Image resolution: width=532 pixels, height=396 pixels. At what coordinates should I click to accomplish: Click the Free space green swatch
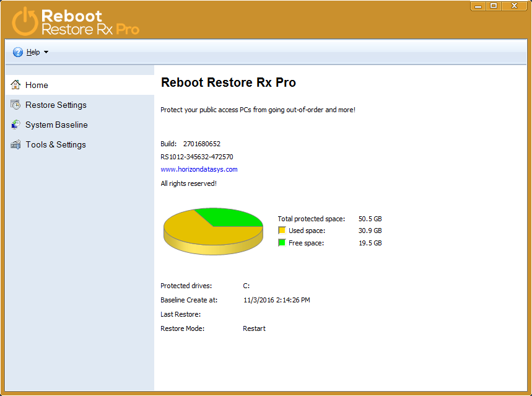coord(282,242)
